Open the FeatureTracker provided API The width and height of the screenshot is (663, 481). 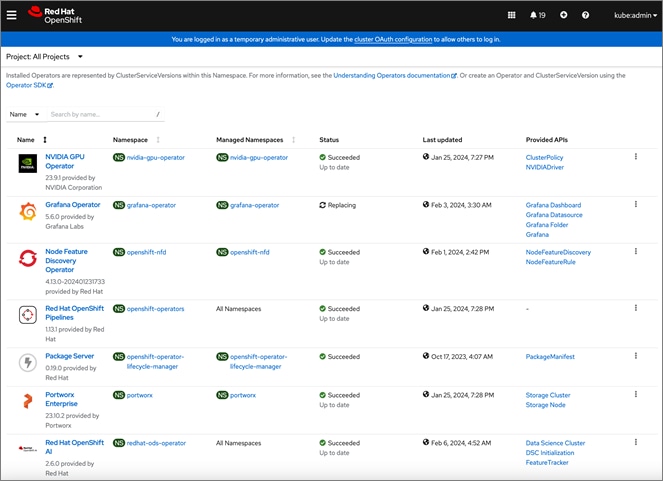tap(547, 462)
